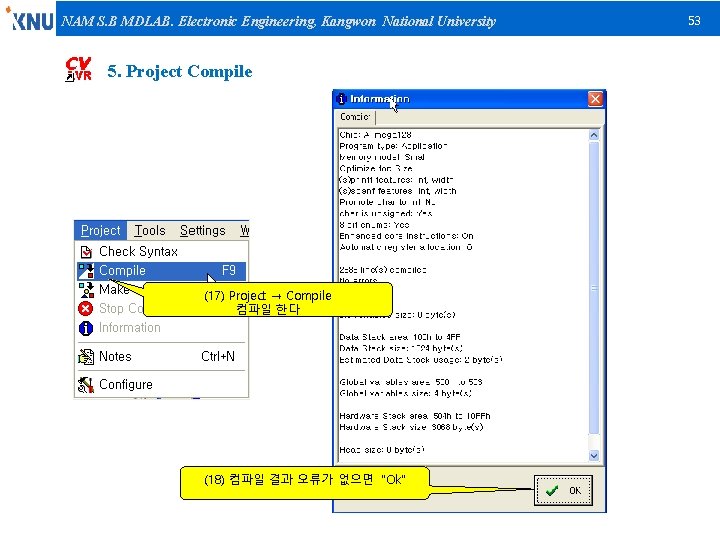Click the slide number 53
Image resolution: width=720 pixels, height=540 pixels.
point(694,21)
